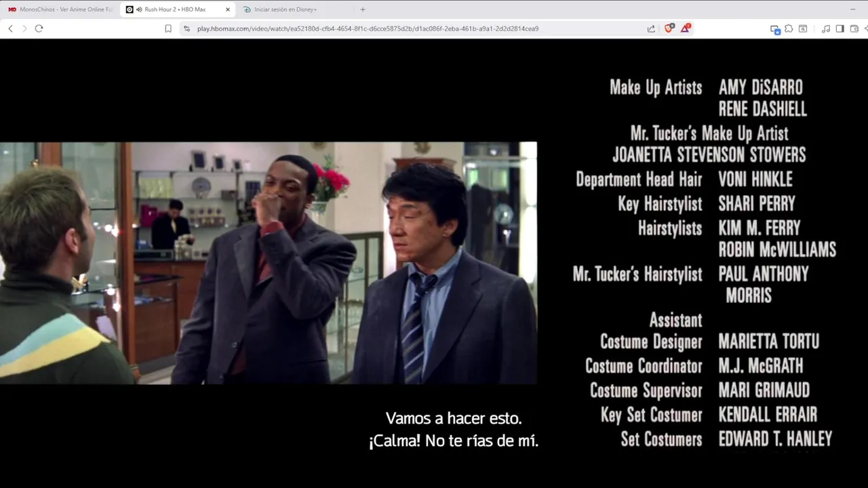This screenshot has width=868, height=488.
Task: Click the 'MARIETTA TORTU' credit name
Action: [x=769, y=342]
